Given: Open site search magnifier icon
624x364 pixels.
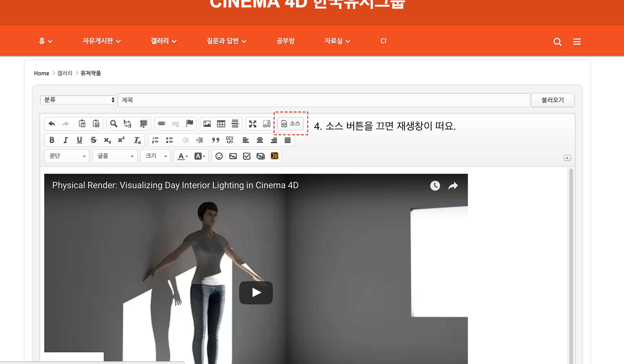Looking at the screenshot, I should [557, 42].
